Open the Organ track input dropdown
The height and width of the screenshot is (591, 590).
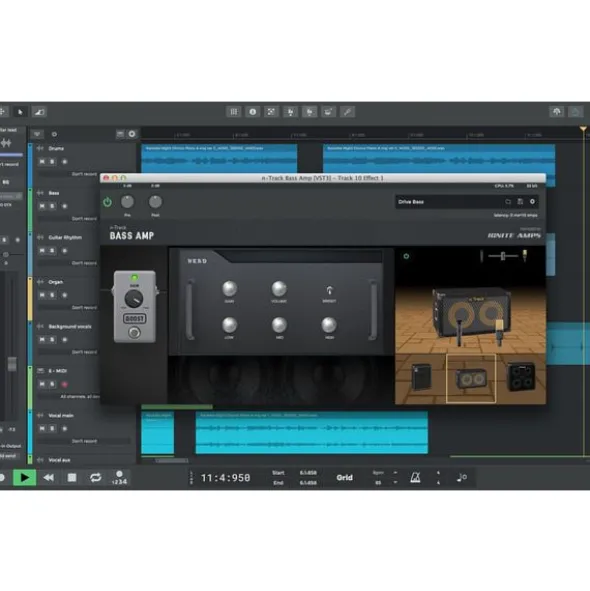[68, 308]
